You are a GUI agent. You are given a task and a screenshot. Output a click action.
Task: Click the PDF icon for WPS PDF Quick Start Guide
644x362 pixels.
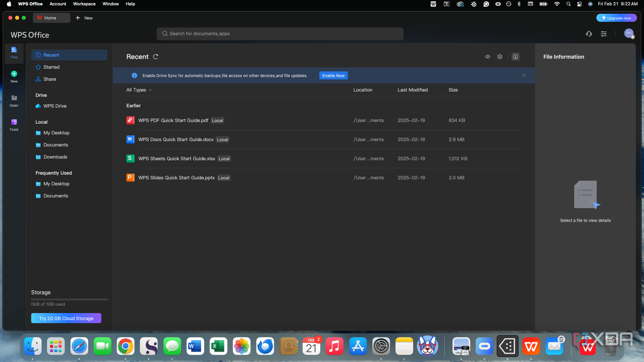[x=130, y=120]
